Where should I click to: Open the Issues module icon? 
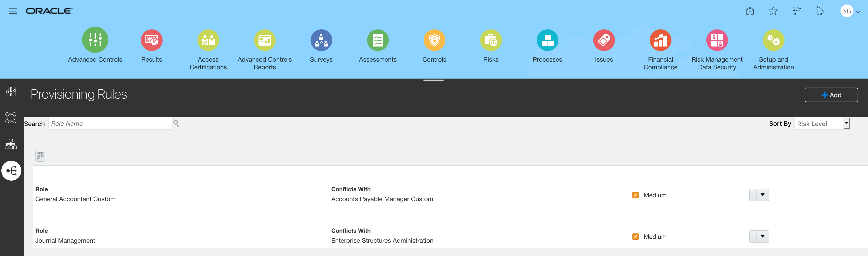coord(604,40)
